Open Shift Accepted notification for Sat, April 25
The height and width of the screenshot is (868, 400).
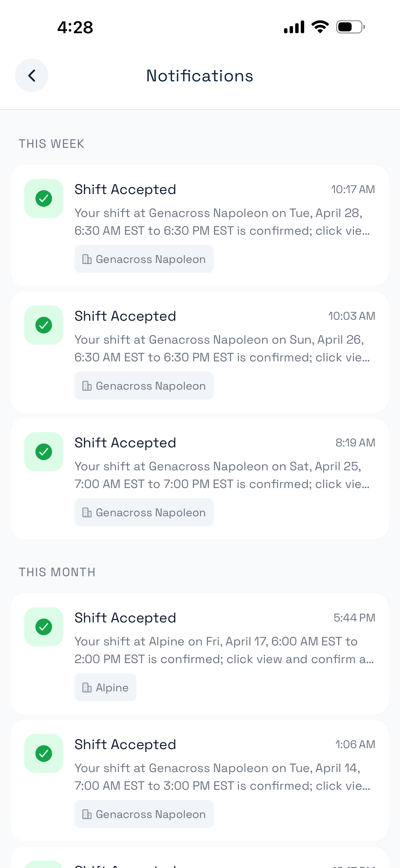click(200, 479)
